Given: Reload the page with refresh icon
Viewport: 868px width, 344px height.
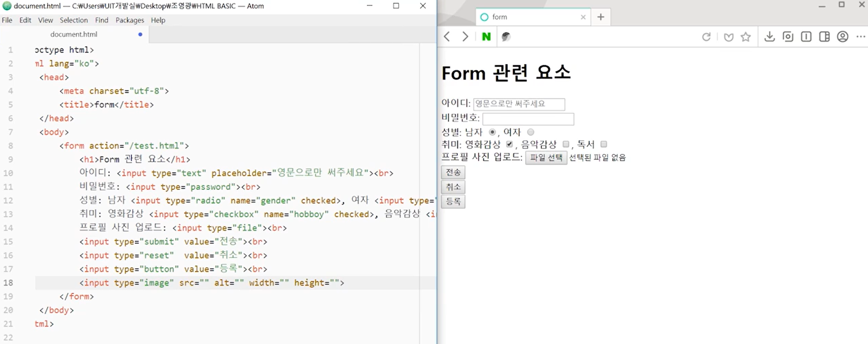Looking at the screenshot, I should (706, 36).
